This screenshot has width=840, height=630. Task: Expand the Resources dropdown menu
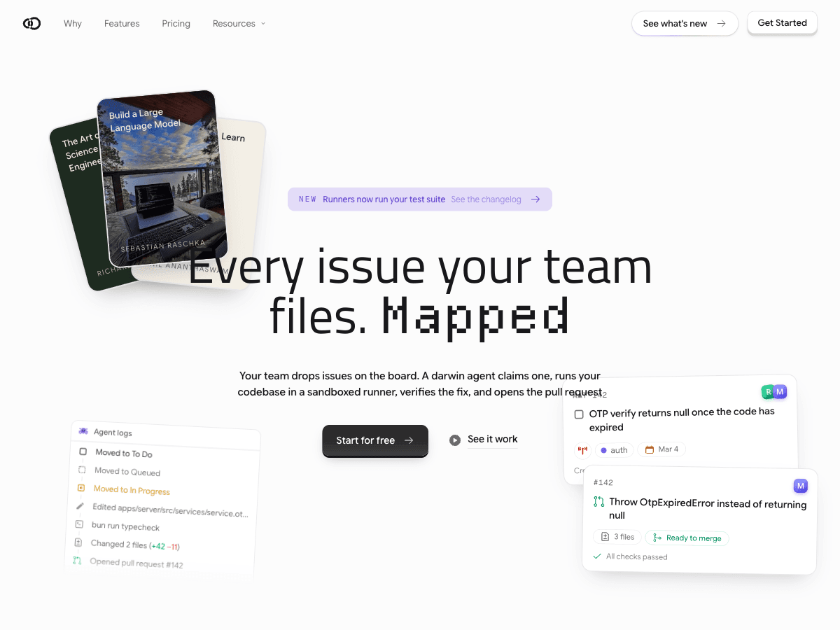tap(239, 24)
